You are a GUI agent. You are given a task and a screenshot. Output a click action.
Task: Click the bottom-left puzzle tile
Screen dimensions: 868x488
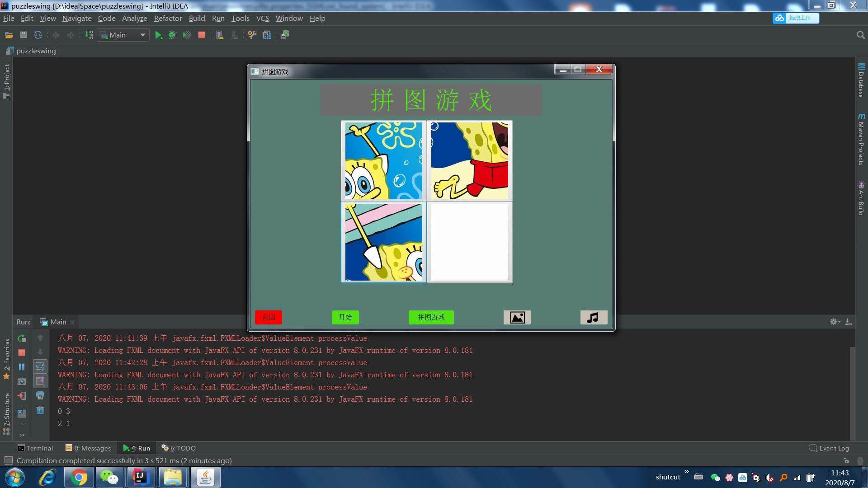pos(384,242)
